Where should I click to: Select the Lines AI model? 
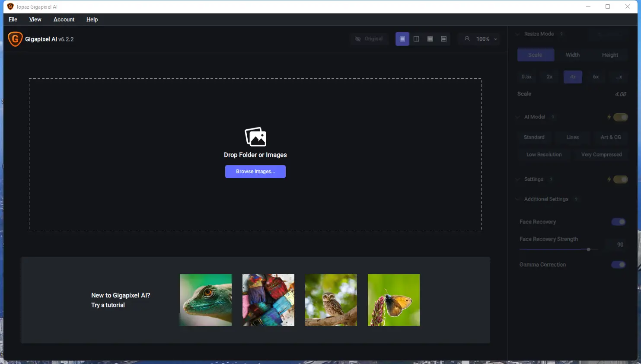pyautogui.click(x=573, y=137)
